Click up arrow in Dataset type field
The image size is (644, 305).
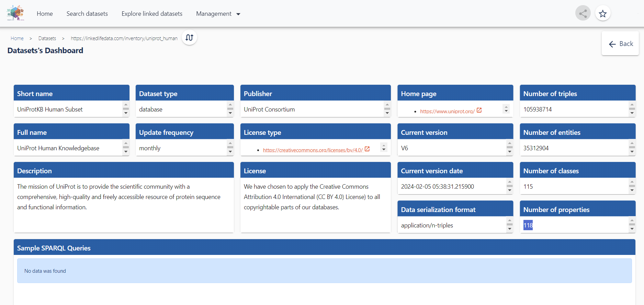coord(230,105)
